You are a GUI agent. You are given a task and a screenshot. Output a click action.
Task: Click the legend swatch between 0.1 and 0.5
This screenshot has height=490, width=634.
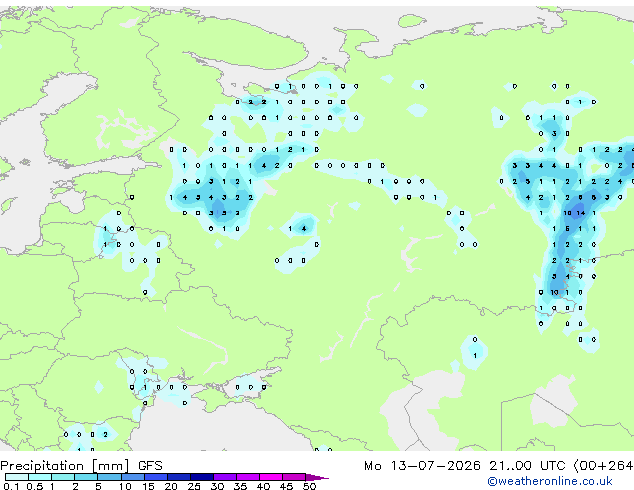(17, 477)
